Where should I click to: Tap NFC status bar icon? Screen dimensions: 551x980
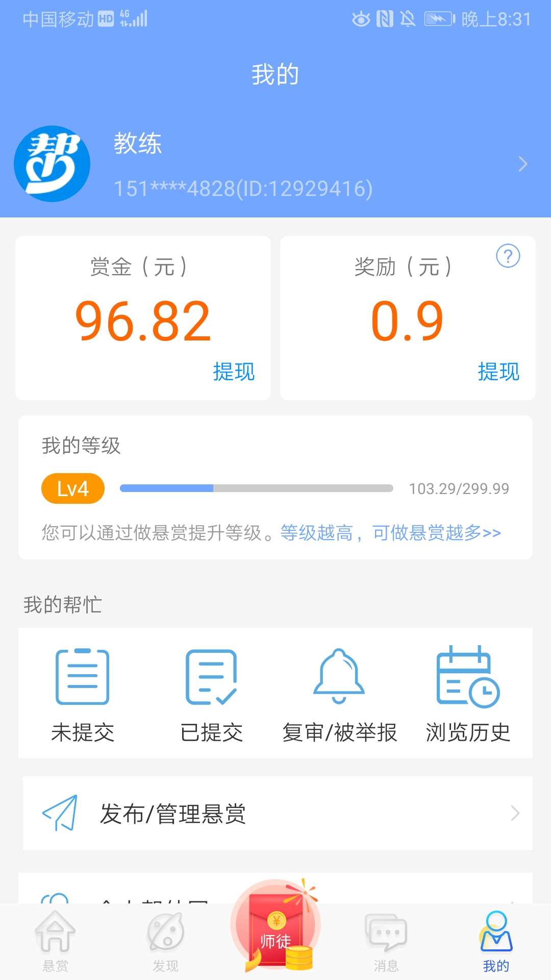click(385, 19)
